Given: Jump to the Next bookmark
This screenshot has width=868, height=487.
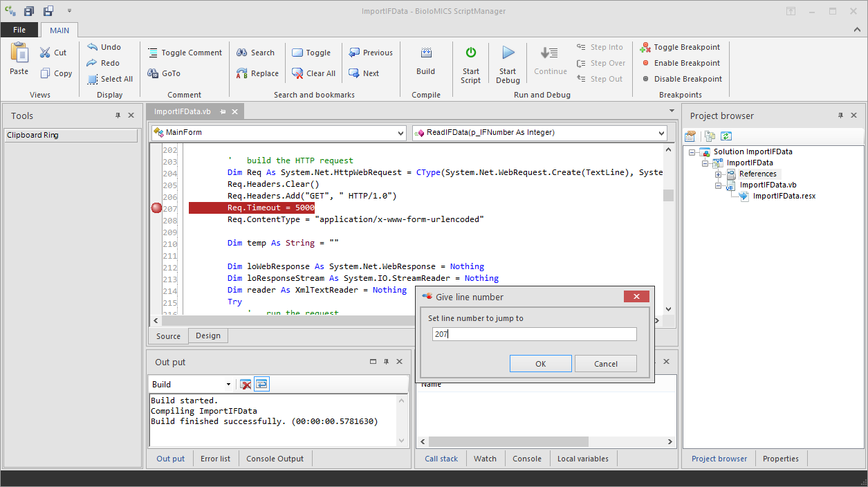Looking at the screenshot, I should point(364,73).
